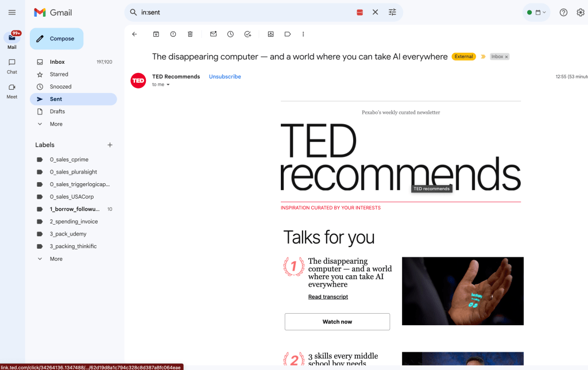The image size is (588, 370).
Task: Open label 2_spending_invoice
Action: pyautogui.click(x=73, y=221)
